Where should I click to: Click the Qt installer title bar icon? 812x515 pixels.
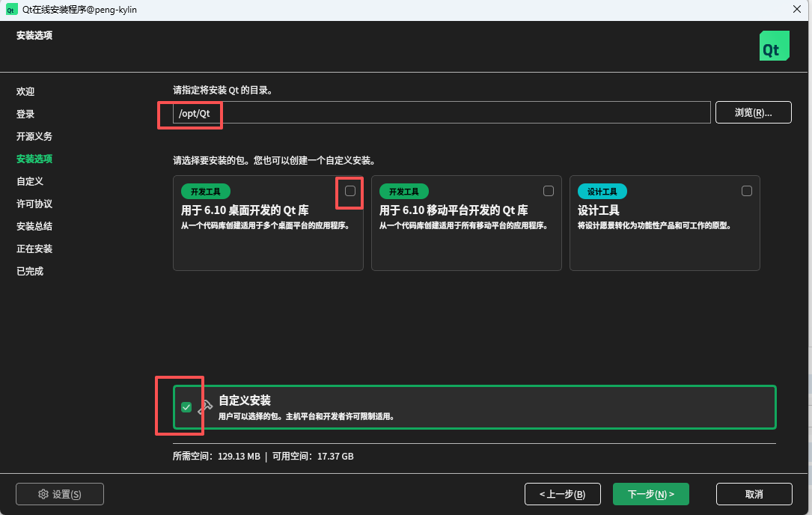[11, 9]
